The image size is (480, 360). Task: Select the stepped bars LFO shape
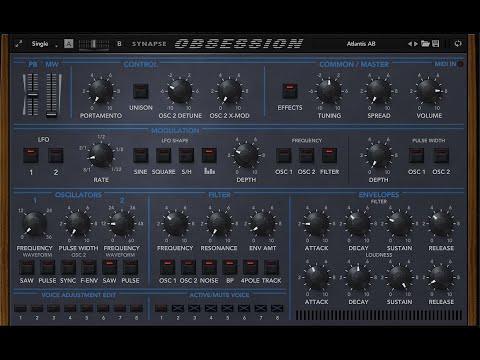point(209,156)
